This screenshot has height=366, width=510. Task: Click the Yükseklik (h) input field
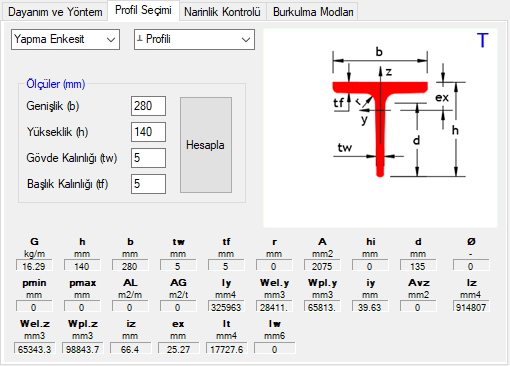[x=148, y=132]
